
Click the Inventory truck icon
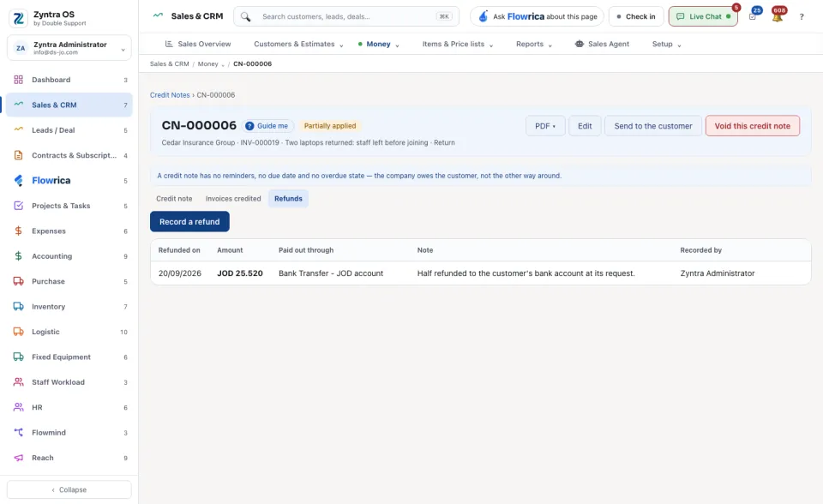[x=18, y=306]
